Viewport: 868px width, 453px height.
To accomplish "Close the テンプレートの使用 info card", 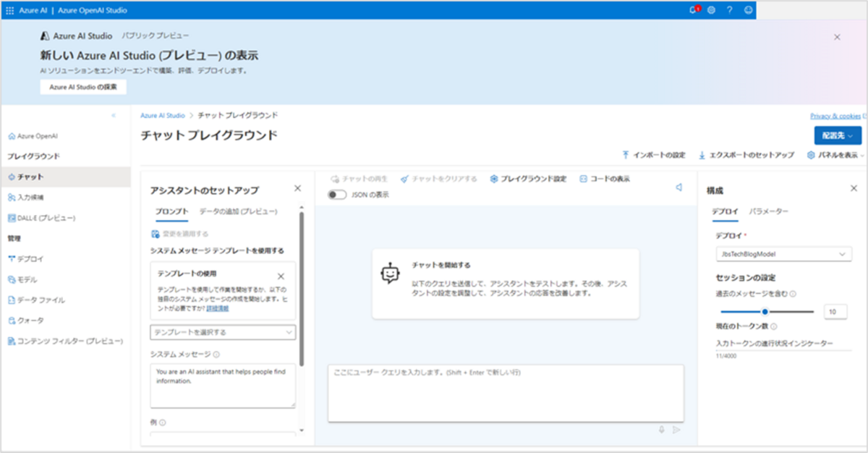I will pos(281,276).
